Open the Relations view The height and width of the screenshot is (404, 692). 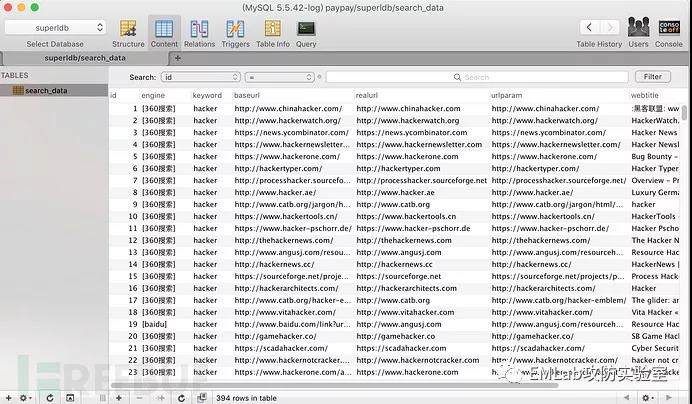click(199, 33)
